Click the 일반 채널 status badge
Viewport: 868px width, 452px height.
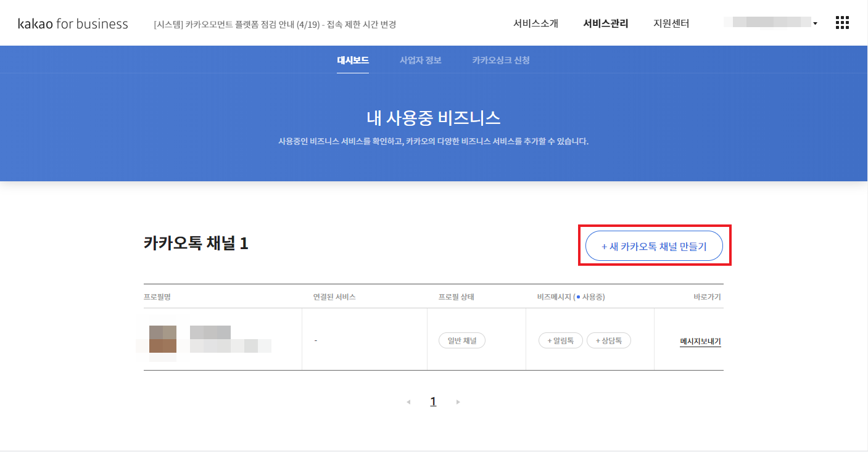[462, 340]
